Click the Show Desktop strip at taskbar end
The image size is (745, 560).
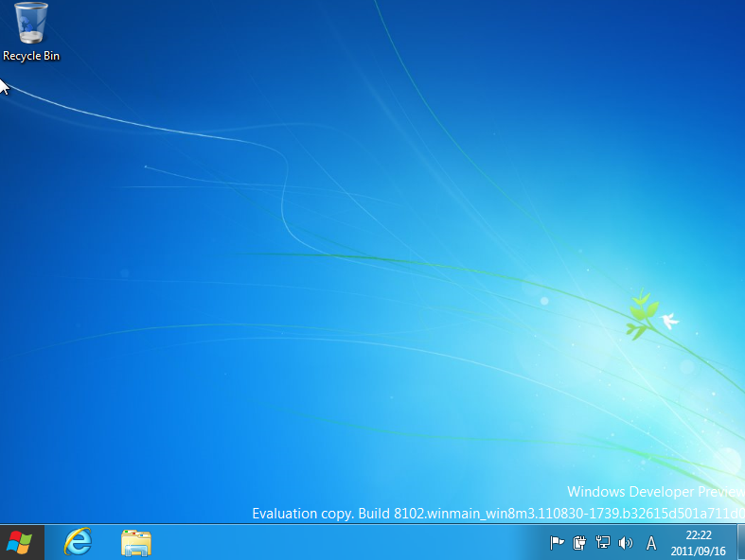[740, 543]
